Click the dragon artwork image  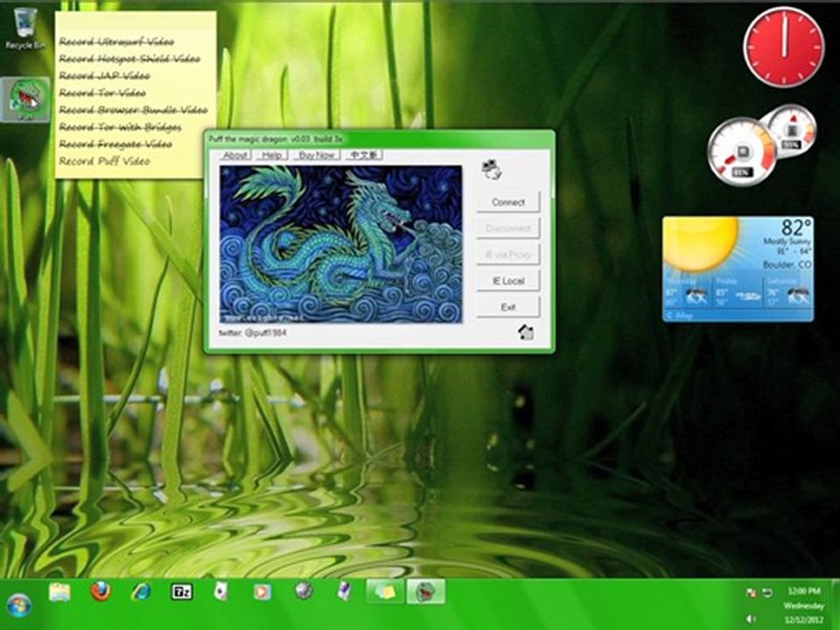click(x=340, y=244)
